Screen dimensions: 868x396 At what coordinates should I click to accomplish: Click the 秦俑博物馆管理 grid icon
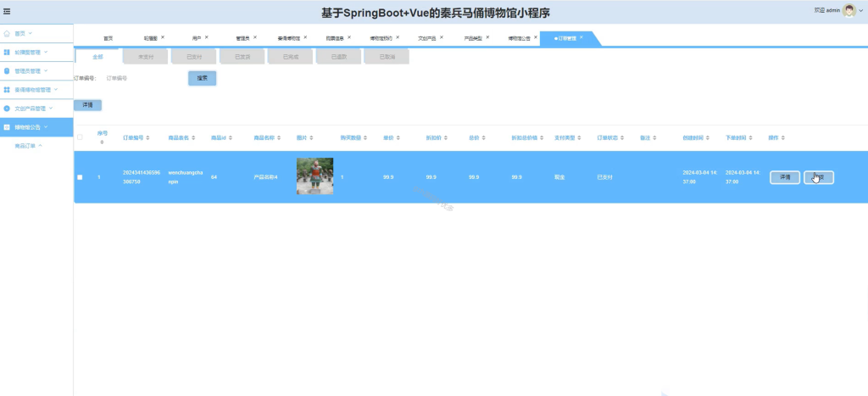(7, 90)
